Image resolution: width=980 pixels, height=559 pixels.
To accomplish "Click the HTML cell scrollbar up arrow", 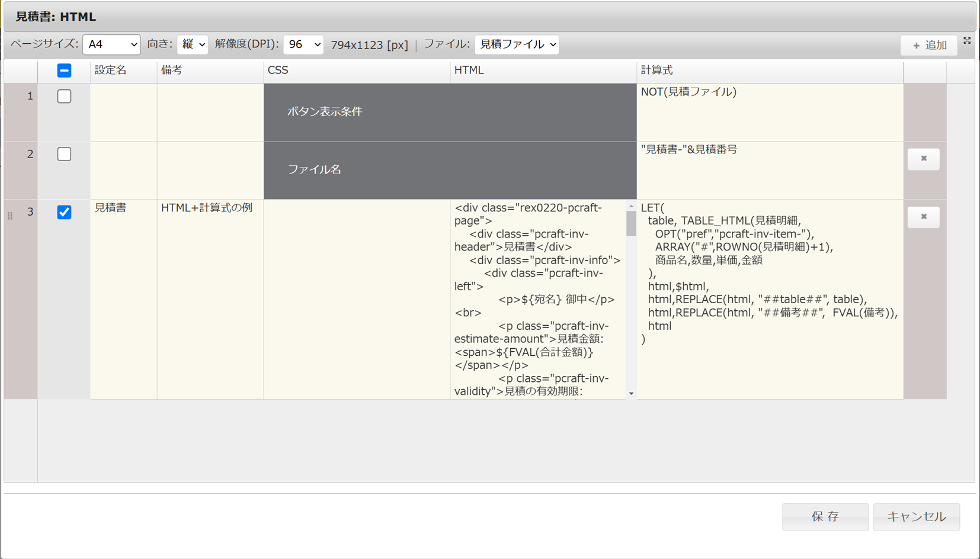I will (632, 206).
